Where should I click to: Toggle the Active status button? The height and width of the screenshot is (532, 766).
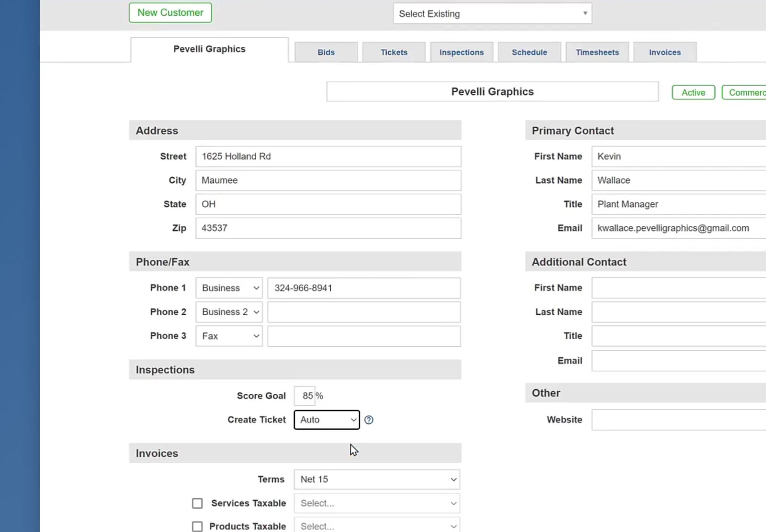(693, 92)
